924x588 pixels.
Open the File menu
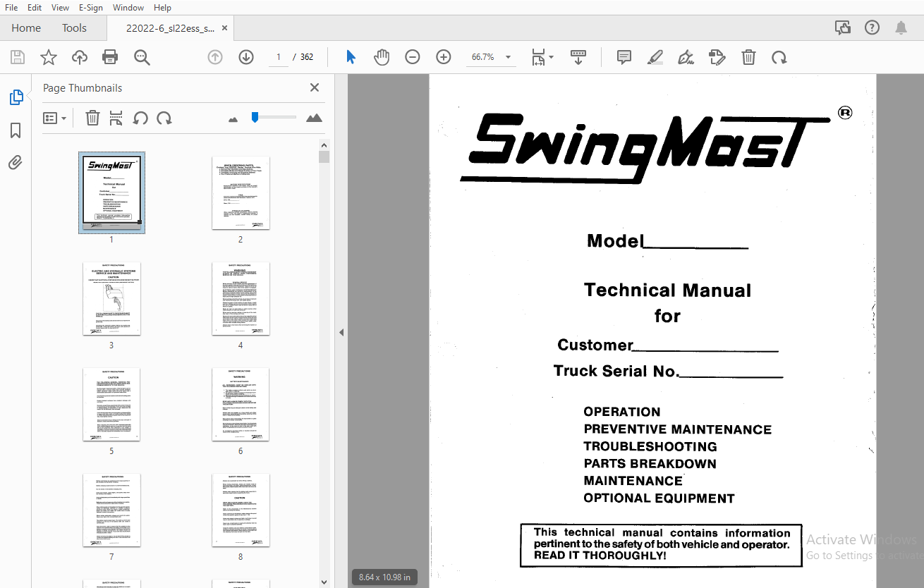(11, 7)
